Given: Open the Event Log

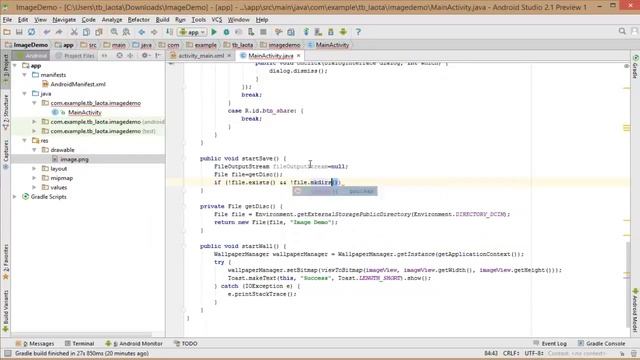Looking at the screenshot, I should tap(550, 344).
